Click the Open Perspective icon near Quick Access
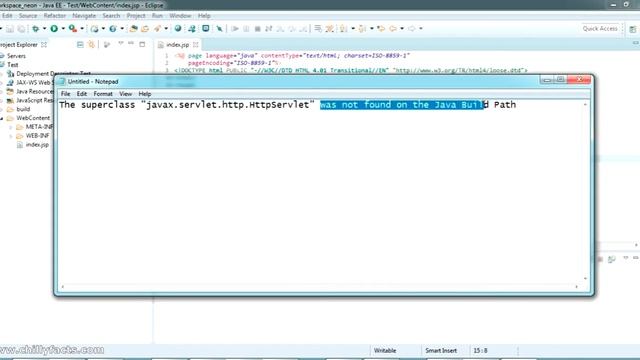This screenshot has width=640, height=360. 633,29
